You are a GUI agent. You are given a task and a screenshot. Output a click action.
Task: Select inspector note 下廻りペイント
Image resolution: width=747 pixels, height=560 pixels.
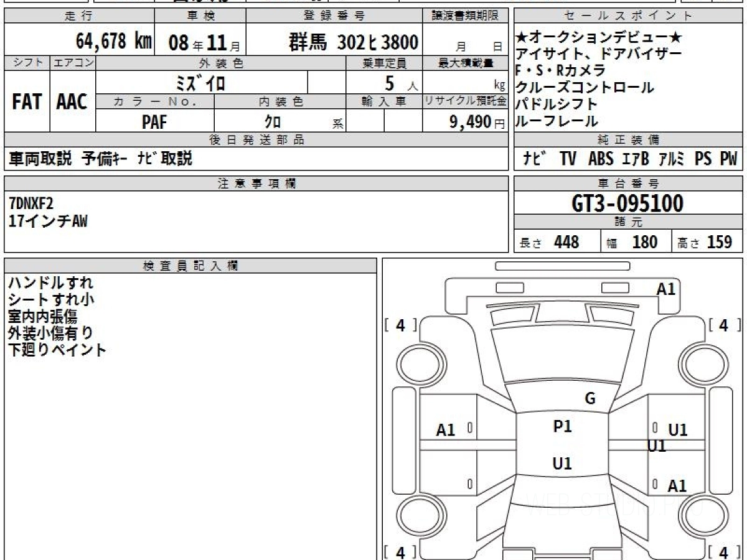tap(57, 350)
